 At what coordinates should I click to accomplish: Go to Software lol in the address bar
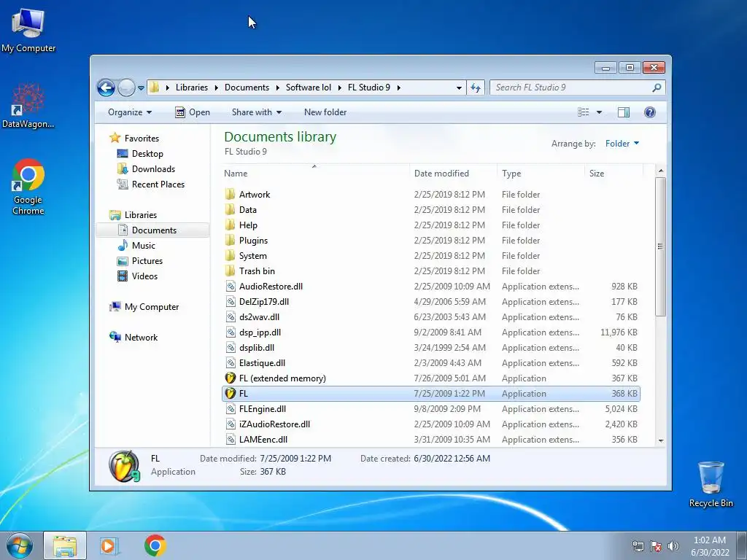309,87
